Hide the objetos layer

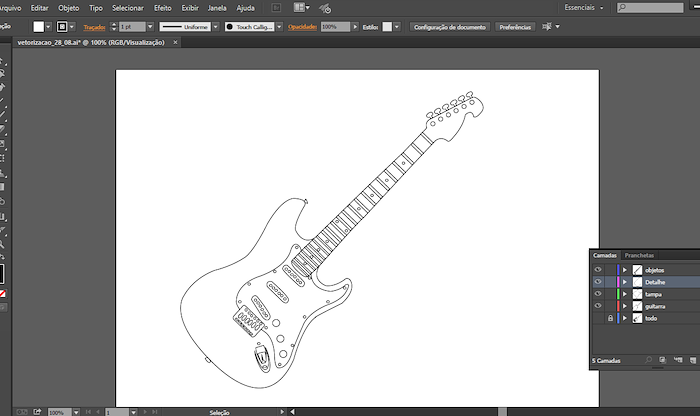[598, 270]
